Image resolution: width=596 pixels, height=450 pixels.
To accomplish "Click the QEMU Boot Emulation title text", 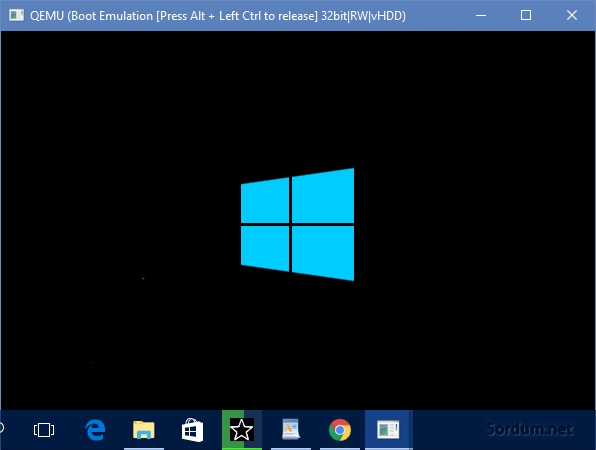I will [218, 16].
